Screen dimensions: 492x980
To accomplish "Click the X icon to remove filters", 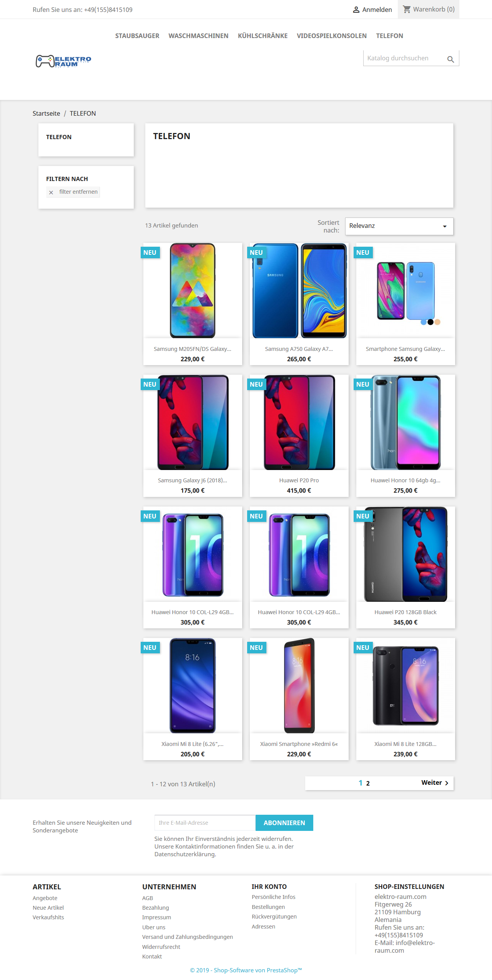I will tap(51, 192).
